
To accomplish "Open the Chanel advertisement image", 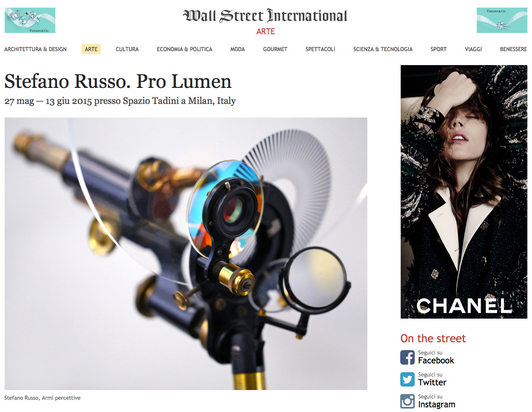I will coord(464,192).
